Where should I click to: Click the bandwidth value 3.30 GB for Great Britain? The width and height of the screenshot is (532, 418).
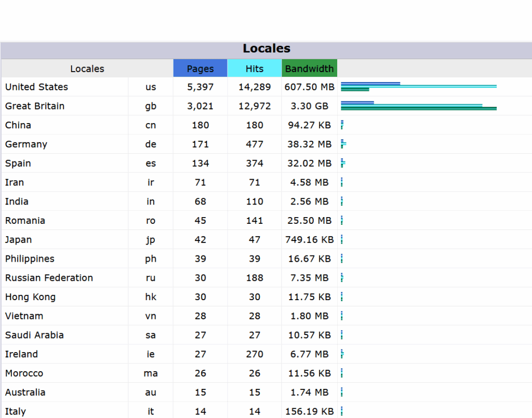point(309,106)
